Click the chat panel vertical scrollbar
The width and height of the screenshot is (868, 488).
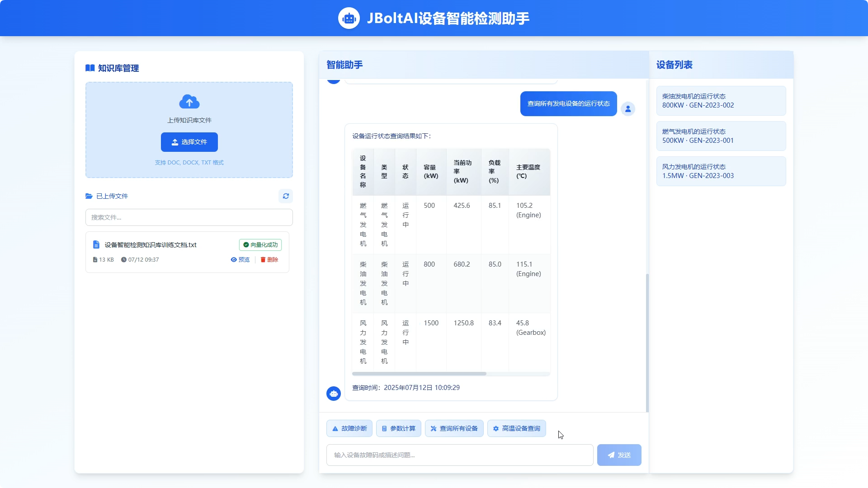(647, 343)
